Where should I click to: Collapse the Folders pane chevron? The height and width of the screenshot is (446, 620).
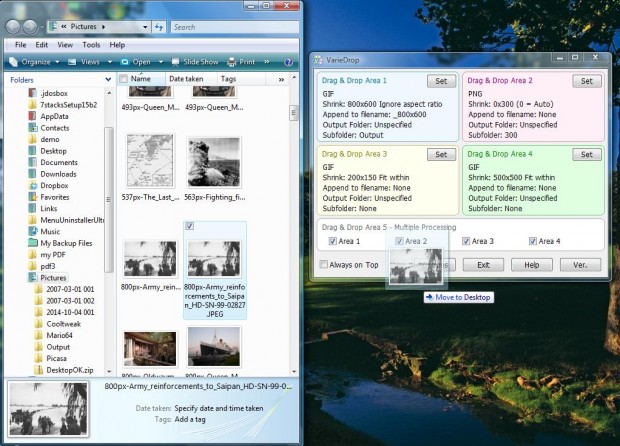coord(108,79)
